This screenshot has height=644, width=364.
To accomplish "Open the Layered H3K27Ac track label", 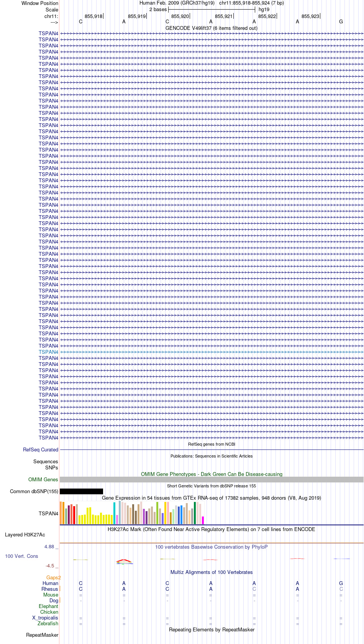I will (25, 534).
